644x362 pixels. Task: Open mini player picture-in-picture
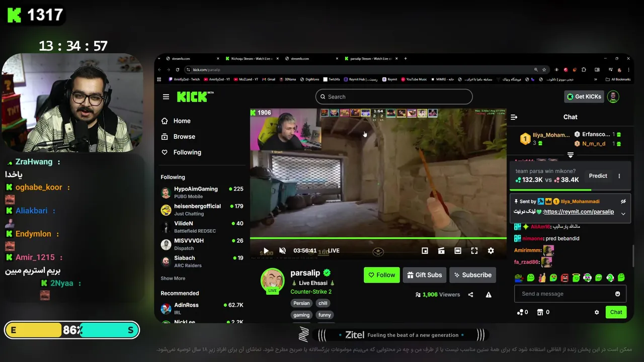point(425,250)
